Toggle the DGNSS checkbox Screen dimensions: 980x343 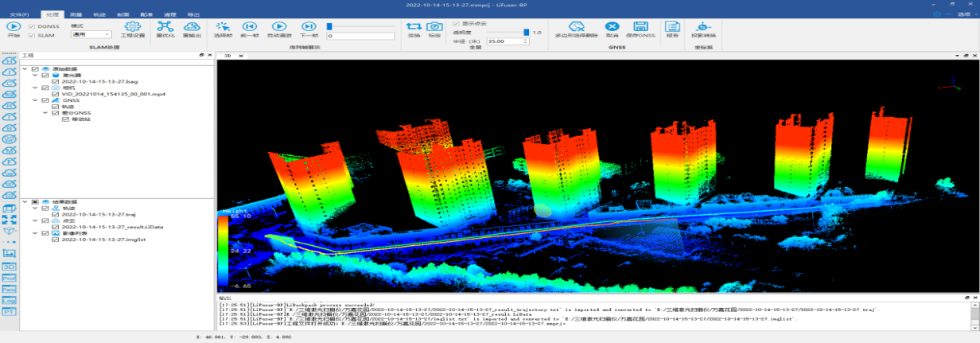coord(32,26)
